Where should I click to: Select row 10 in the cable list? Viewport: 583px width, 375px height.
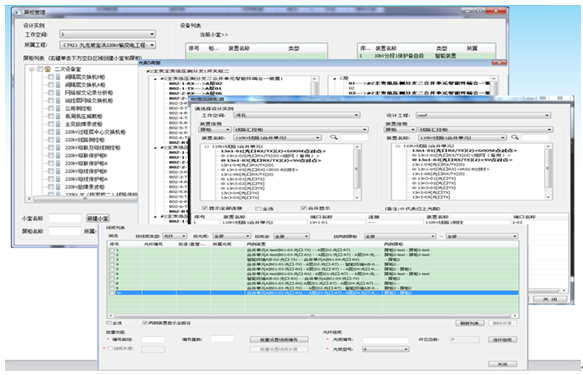pos(313,293)
